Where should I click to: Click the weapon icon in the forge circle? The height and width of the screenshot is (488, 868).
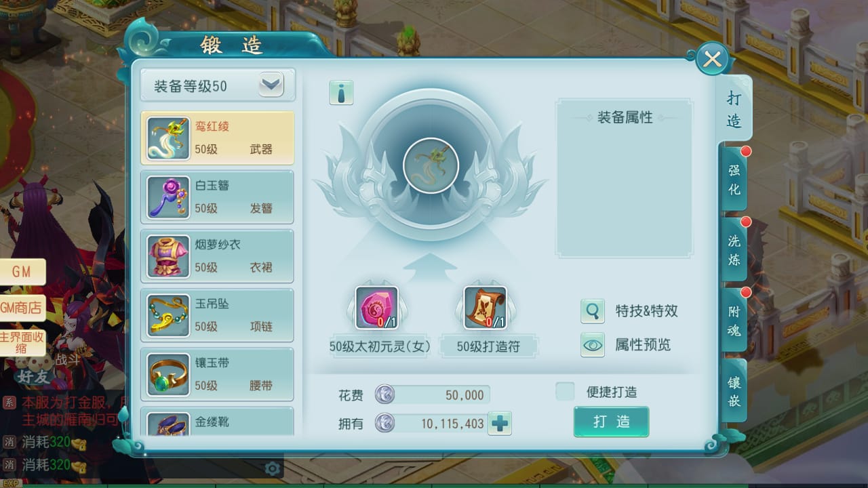point(431,165)
